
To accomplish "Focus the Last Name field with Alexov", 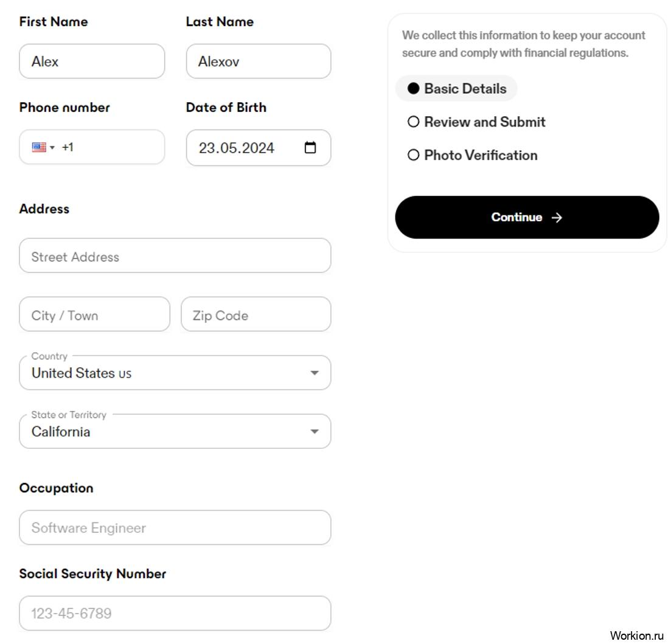I will pyautogui.click(x=259, y=61).
